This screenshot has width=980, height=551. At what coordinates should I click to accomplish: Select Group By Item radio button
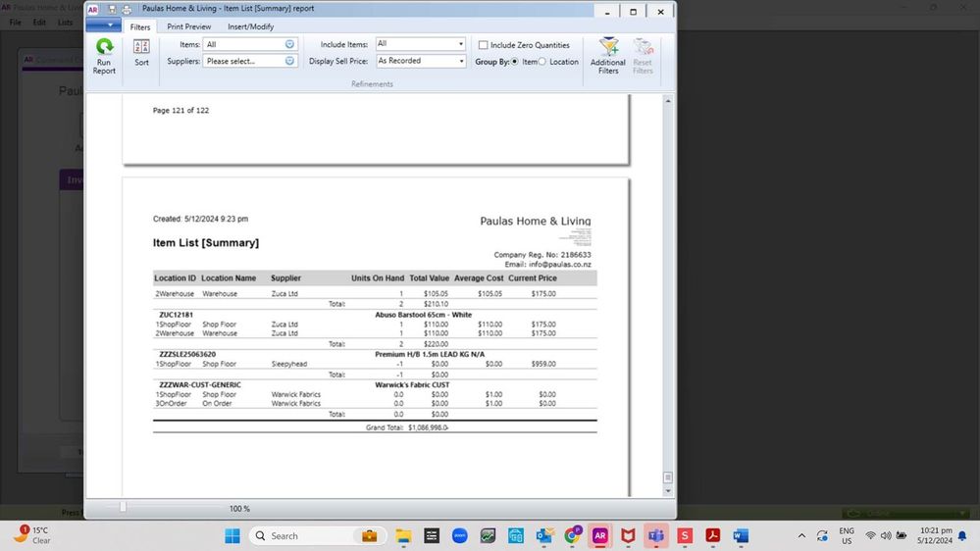[515, 62]
